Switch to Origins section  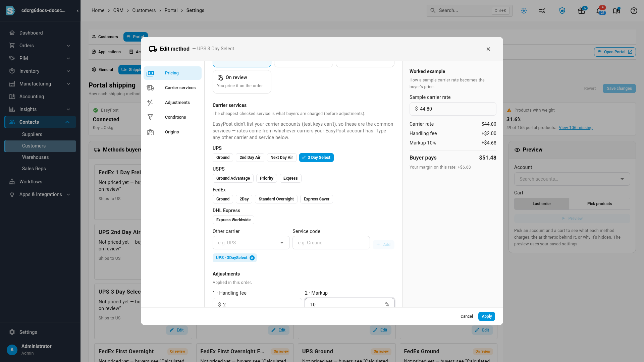point(172,132)
